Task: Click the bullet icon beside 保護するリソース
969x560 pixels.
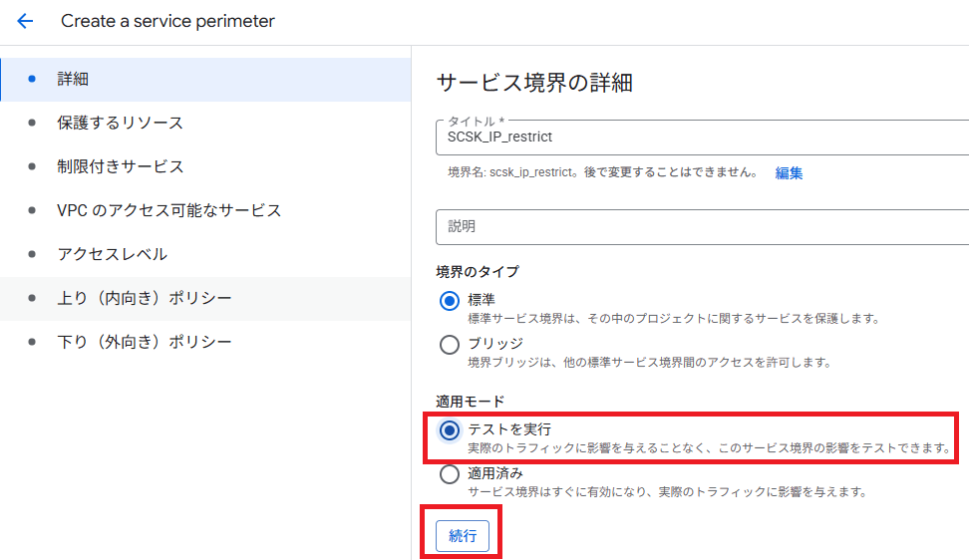Action: (x=32, y=123)
